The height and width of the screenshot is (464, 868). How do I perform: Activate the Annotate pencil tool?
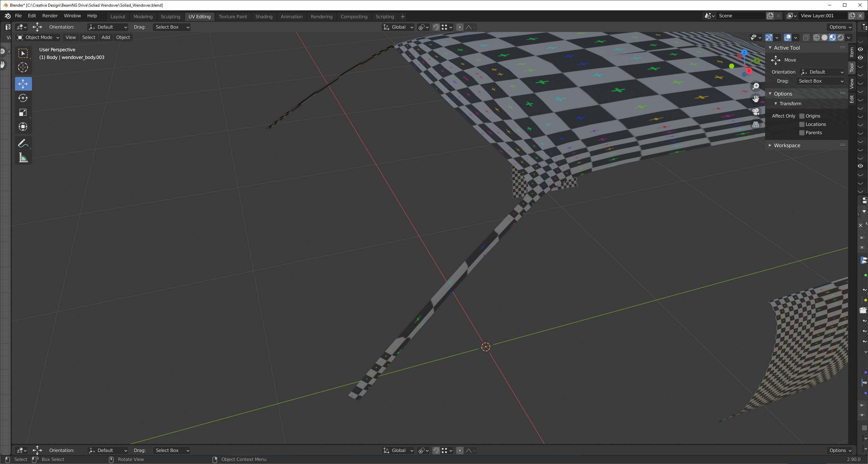pyautogui.click(x=23, y=144)
